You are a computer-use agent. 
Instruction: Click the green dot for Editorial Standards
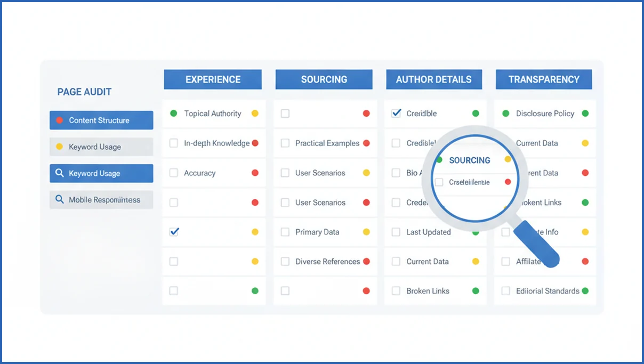(x=585, y=291)
